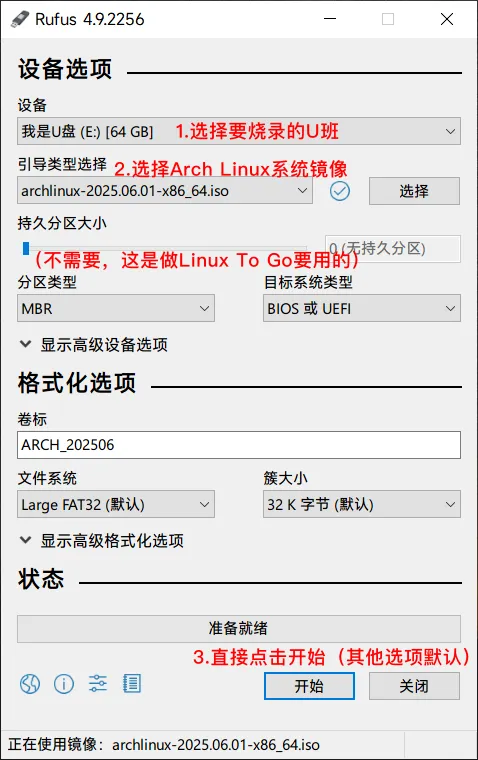Click the volume label ARCH_202506 field
This screenshot has width=478, height=760.
point(239,444)
